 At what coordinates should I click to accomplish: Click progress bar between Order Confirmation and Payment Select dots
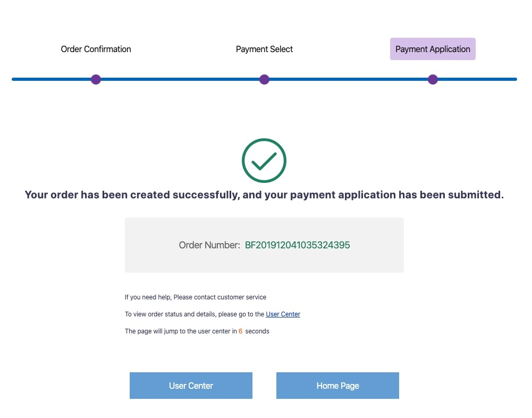pos(180,79)
